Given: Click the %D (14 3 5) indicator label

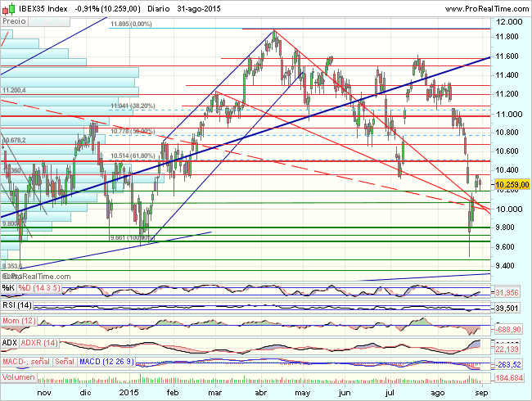Looking at the screenshot, I should (x=39, y=288).
